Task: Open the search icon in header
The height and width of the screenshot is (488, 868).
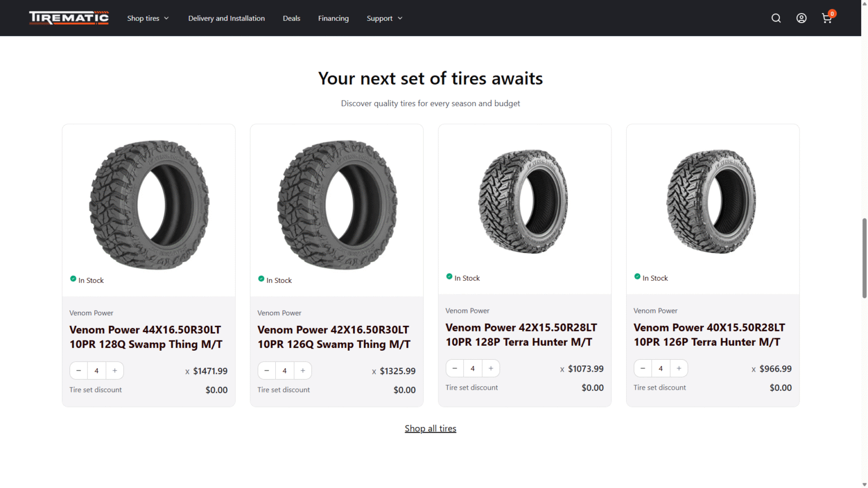Action: [776, 18]
